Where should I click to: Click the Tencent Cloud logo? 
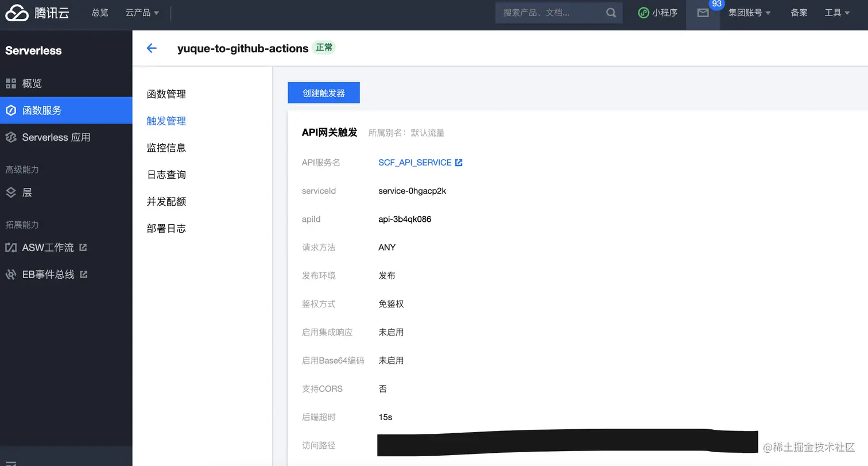(37, 12)
